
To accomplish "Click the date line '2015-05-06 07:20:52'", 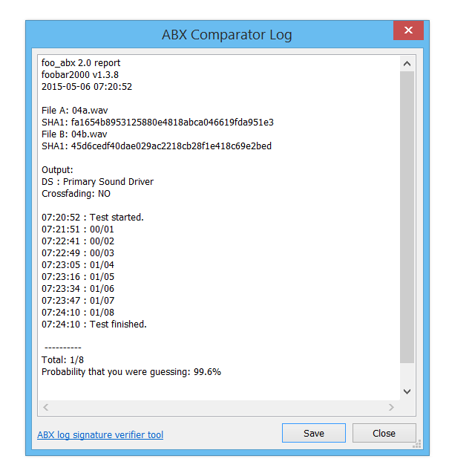I will 87,87.
